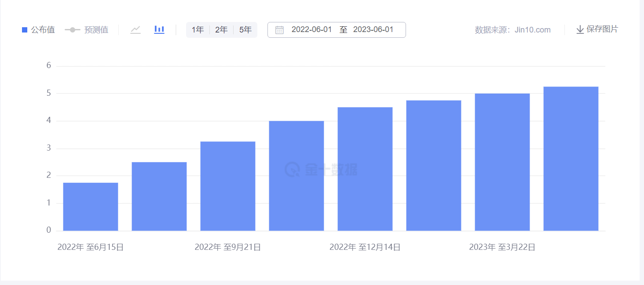Select the 5年 time range
The width and height of the screenshot is (644, 285).
(245, 30)
